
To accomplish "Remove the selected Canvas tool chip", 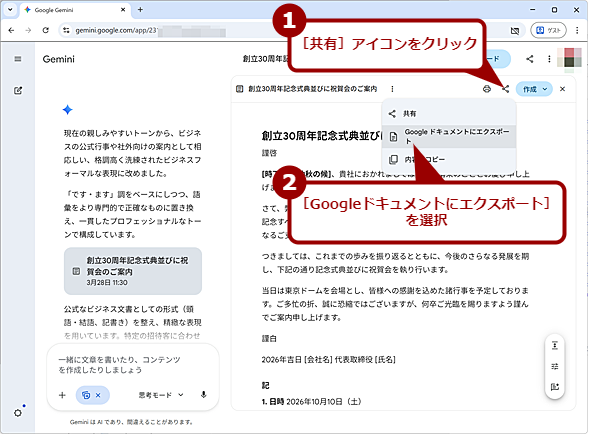I will click(98, 395).
